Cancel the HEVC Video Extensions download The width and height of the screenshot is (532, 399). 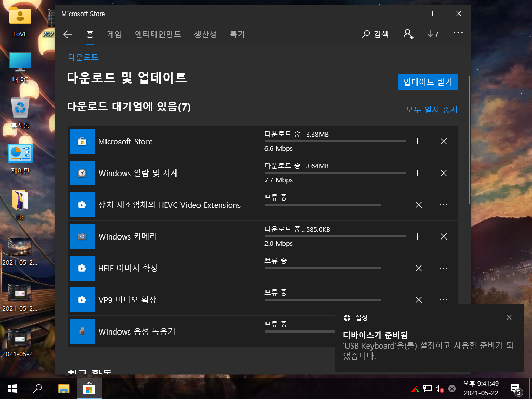[x=419, y=205]
